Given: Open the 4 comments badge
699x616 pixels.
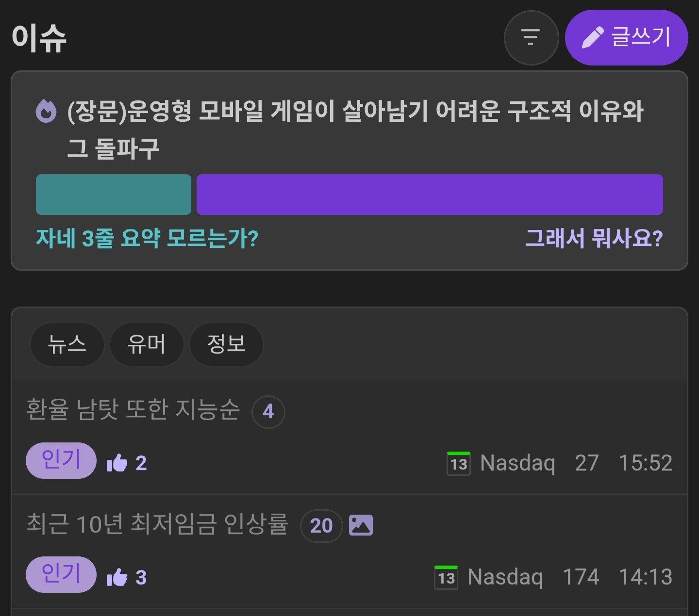Looking at the screenshot, I should click(x=268, y=412).
